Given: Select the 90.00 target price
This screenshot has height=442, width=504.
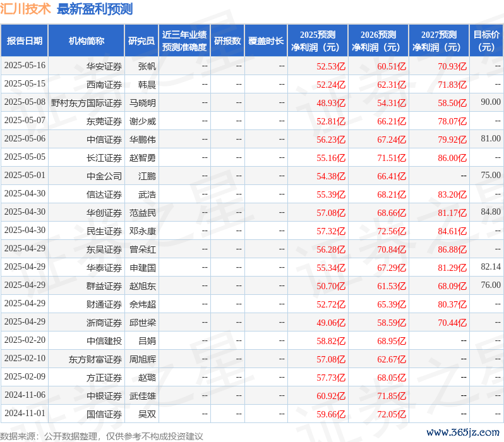Looking at the screenshot, I should [x=491, y=102].
